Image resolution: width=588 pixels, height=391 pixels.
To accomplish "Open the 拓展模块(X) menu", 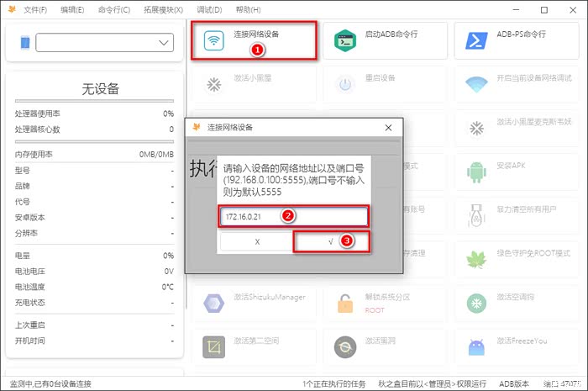I will pyautogui.click(x=163, y=10).
